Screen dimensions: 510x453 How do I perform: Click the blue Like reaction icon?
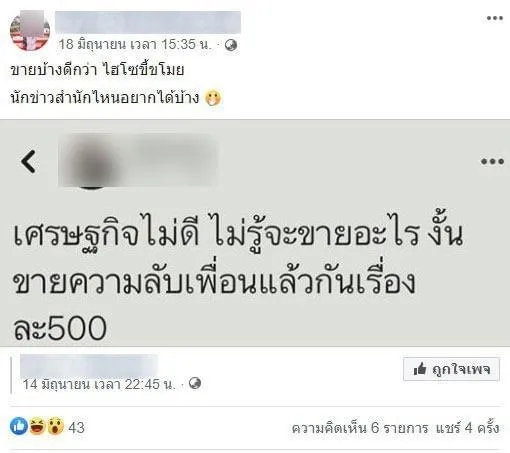click(x=19, y=426)
